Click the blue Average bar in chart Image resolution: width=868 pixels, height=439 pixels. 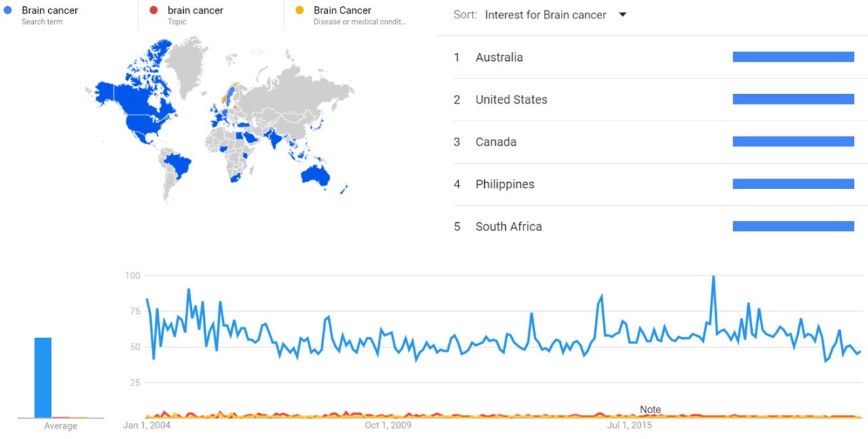pyautogui.click(x=43, y=377)
